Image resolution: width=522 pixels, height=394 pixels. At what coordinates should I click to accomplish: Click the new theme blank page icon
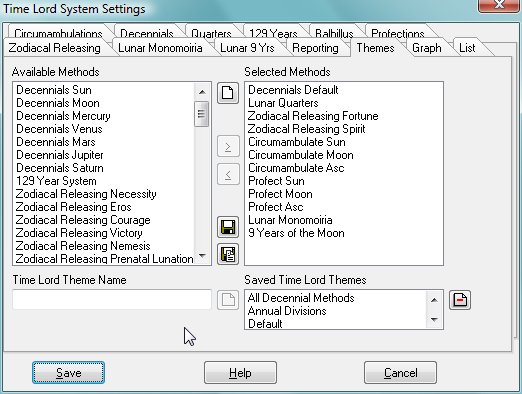click(228, 93)
